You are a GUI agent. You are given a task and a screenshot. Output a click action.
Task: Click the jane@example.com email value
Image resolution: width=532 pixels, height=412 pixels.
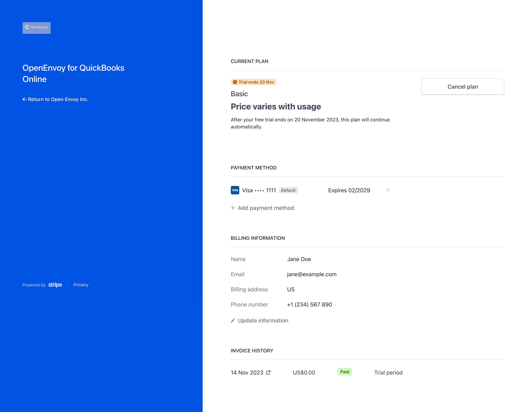[312, 274]
